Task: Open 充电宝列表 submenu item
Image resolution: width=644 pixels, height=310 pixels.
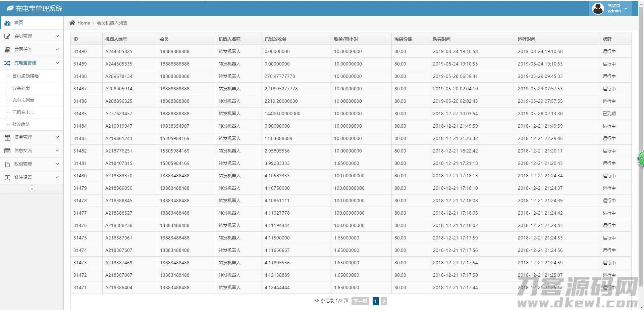Action: click(x=23, y=100)
